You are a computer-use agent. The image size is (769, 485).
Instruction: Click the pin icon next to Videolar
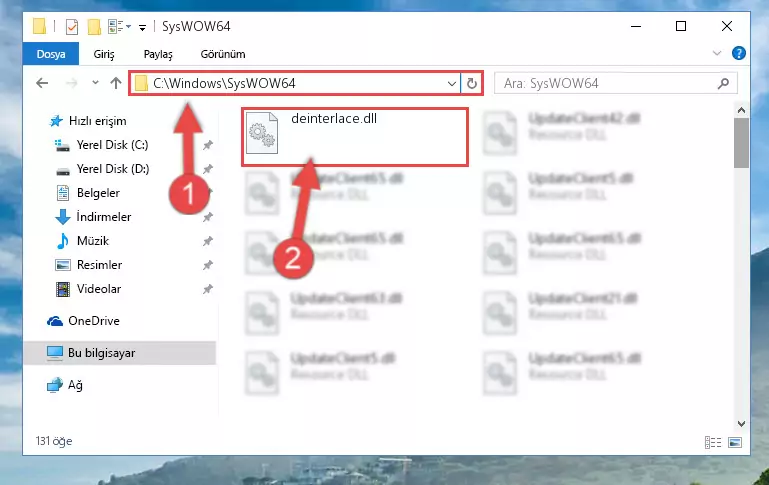click(208, 289)
